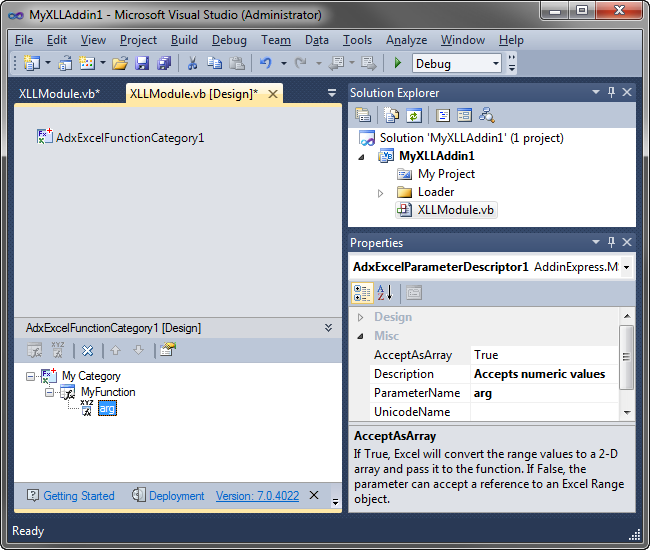Delete selected item in category designer toolbar
This screenshot has height=550, width=650.
(x=87, y=351)
